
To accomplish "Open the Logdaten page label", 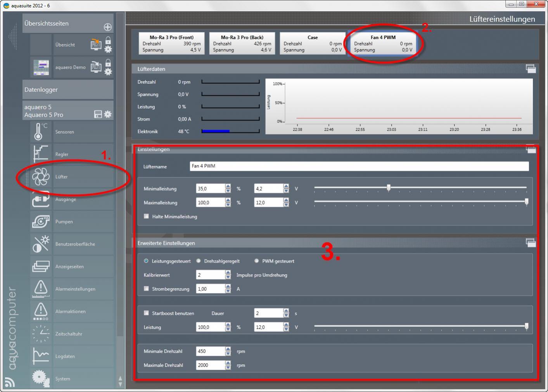I will [65, 356].
